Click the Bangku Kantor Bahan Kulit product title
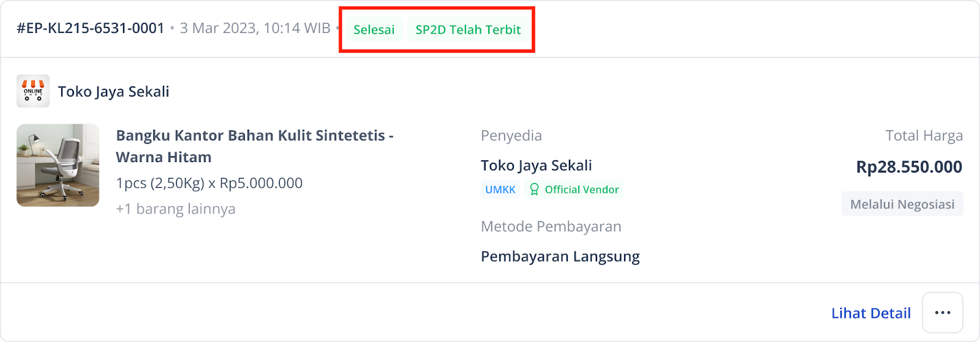 255,146
